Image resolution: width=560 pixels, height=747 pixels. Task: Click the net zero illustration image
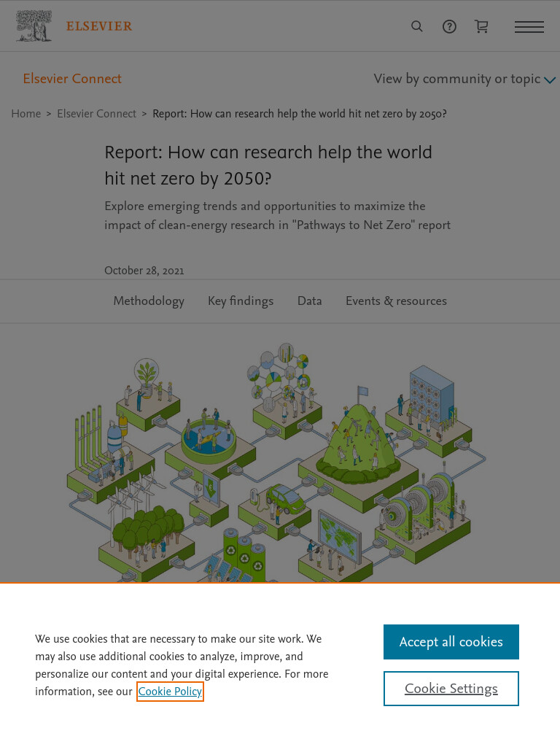pyautogui.click(x=276, y=461)
